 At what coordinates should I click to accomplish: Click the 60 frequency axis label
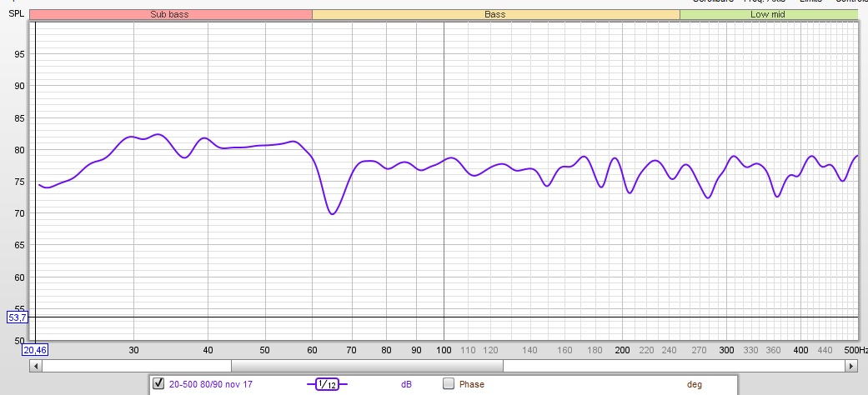click(x=312, y=350)
